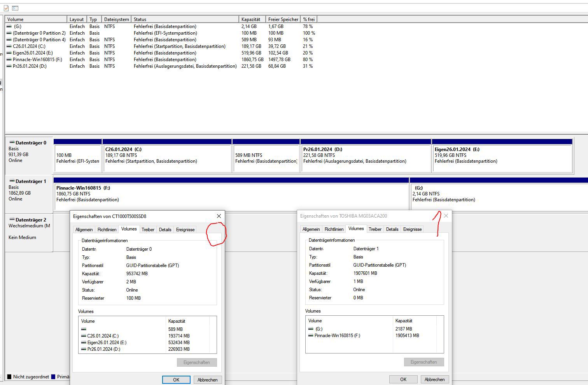Open the Treiber tab in CT1000T500SSD8 properties
588x385 pixels.
tap(148, 230)
